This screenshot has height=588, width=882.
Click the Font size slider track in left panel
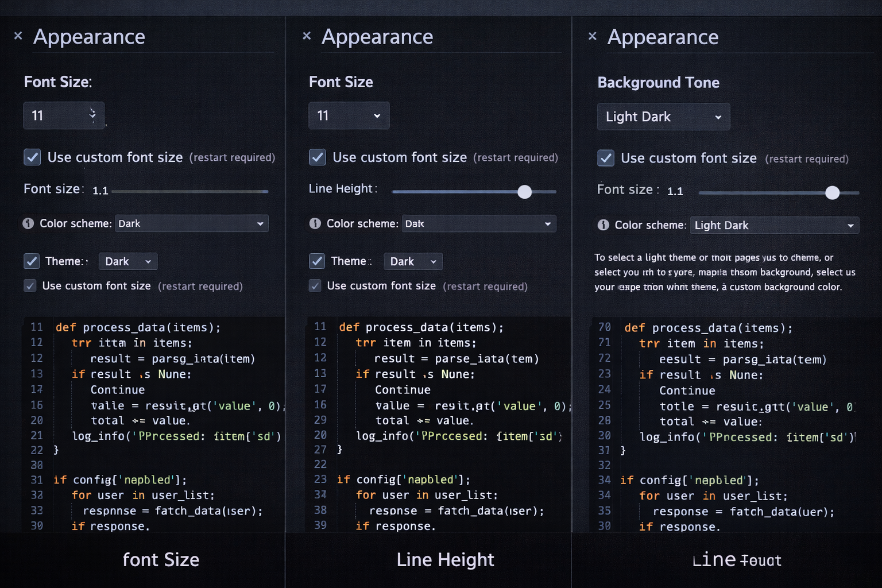(x=190, y=191)
